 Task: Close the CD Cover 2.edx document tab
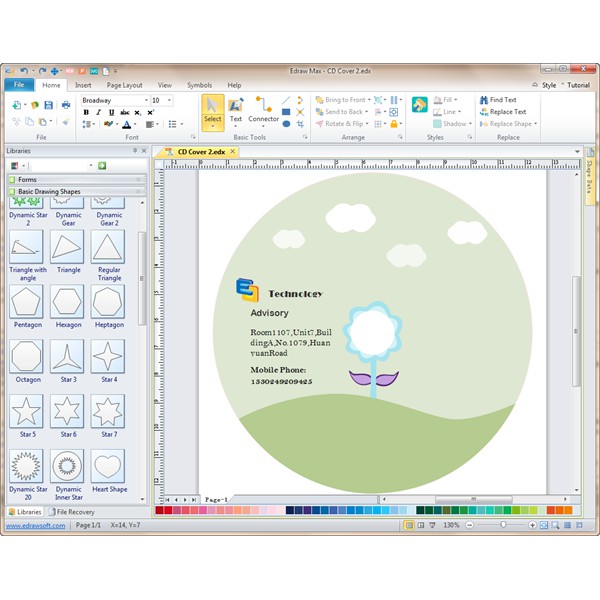[x=232, y=152]
